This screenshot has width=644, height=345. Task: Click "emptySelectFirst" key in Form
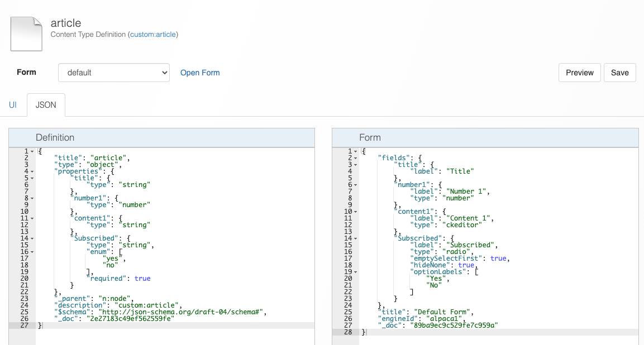click(x=446, y=258)
